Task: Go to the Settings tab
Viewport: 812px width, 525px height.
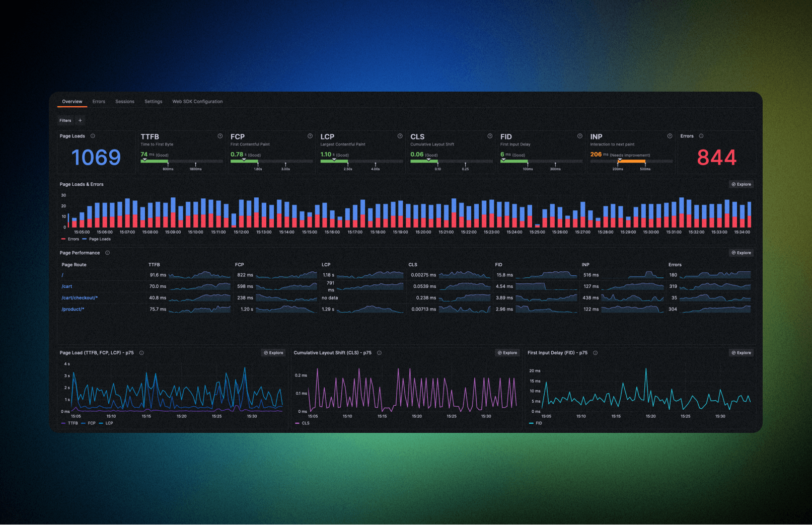Action: (154, 102)
